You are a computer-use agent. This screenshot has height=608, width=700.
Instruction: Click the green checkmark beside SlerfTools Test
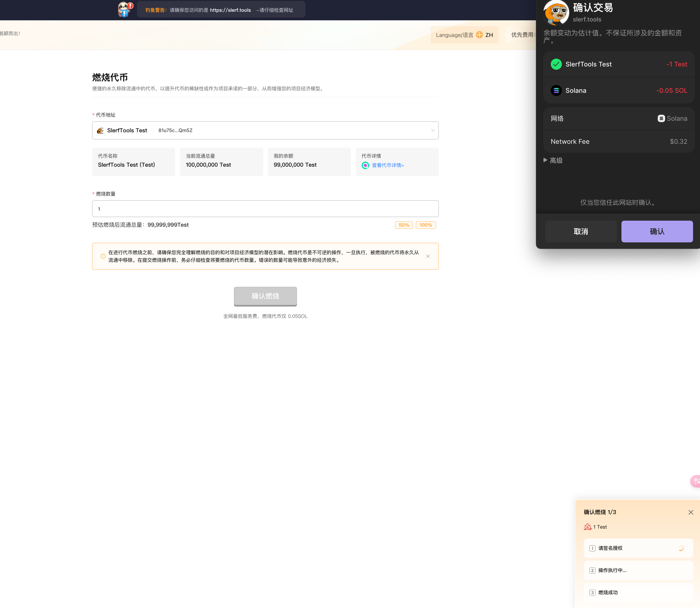pos(556,64)
